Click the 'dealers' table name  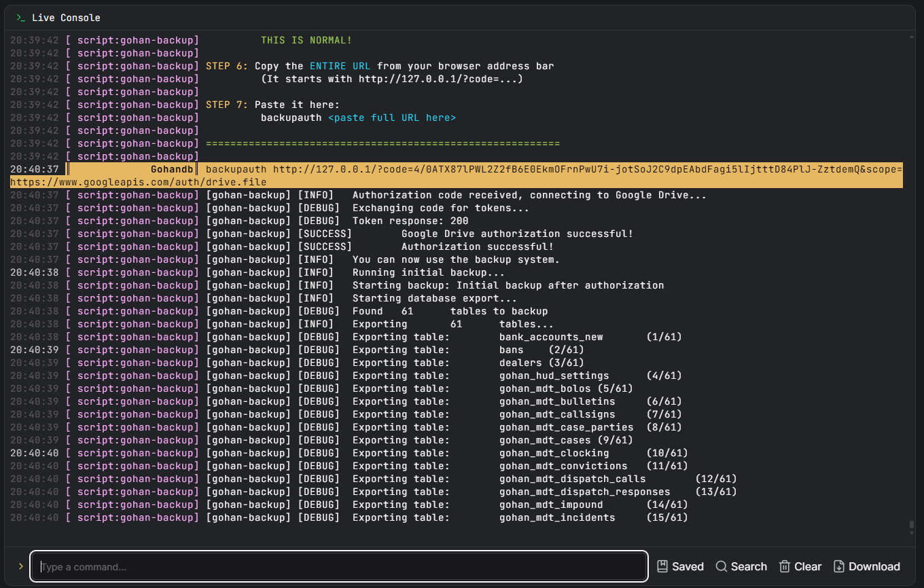[x=520, y=363]
